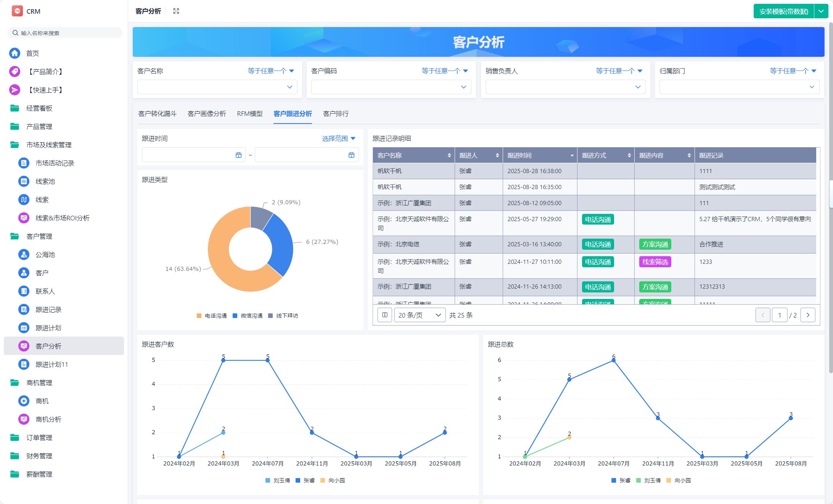Open 公海池 icon under 客户管理
Screen dimensions: 833x504
coord(24,255)
